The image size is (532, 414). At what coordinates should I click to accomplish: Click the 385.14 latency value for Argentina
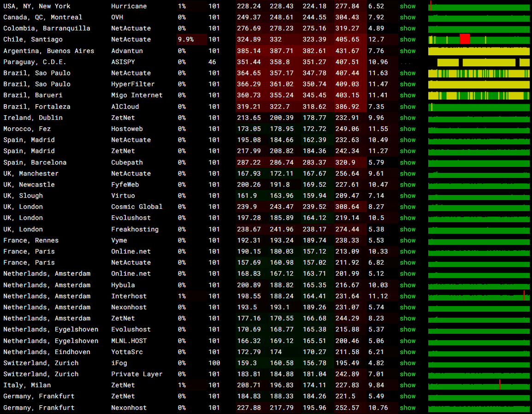248,51
